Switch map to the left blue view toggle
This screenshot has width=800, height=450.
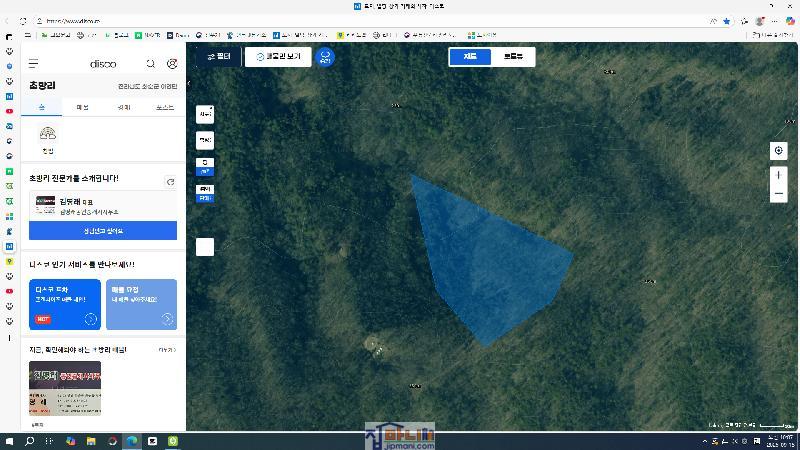coord(470,57)
